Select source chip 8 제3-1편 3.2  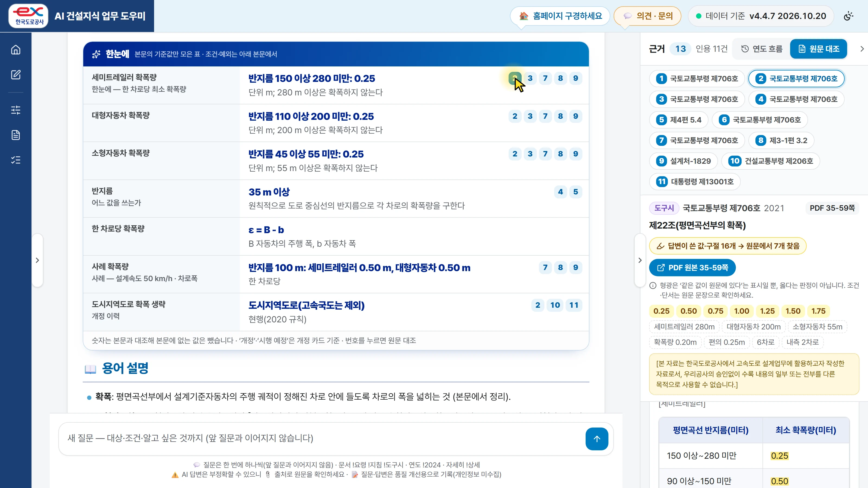(781, 140)
